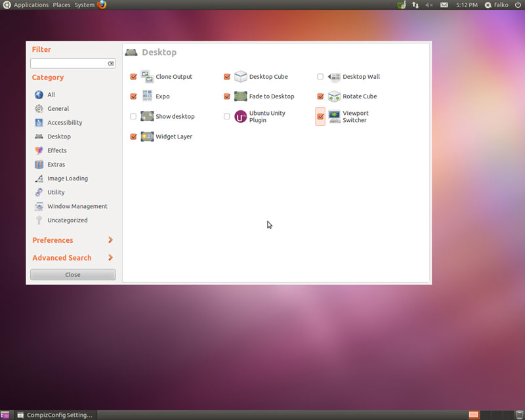Select the Extras category icon
525x420 pixels.
click(39, 165)
